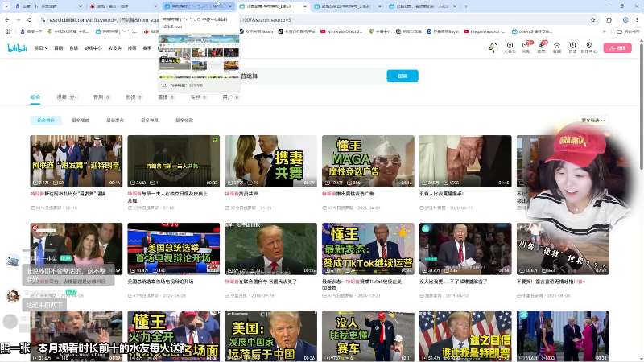
Task: Click the goose avatar in bilibili header
Action: (x=493, y=47)
